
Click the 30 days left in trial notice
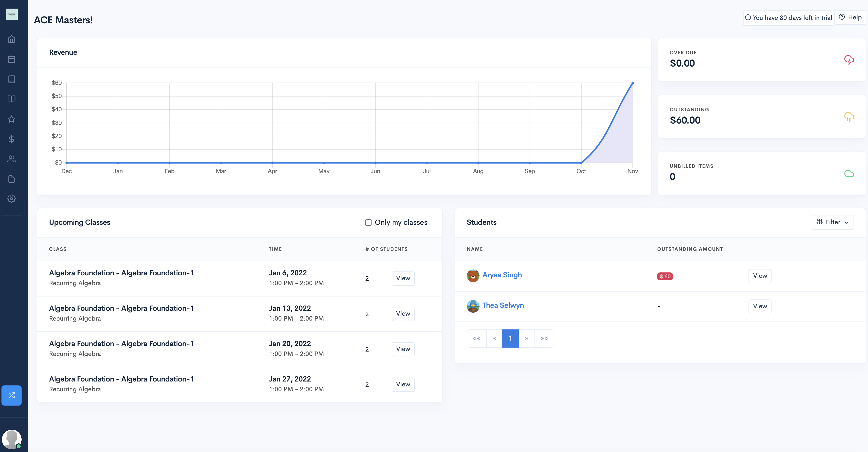[x=788, y=17]
